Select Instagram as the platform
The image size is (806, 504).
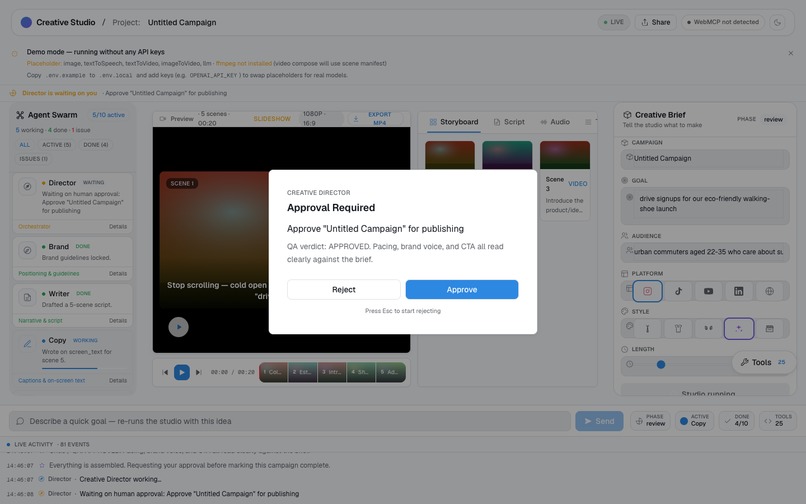click(x=647, y=291)
